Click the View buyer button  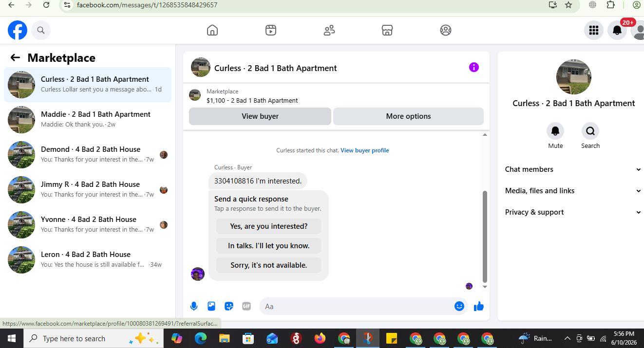coord(260,116)
